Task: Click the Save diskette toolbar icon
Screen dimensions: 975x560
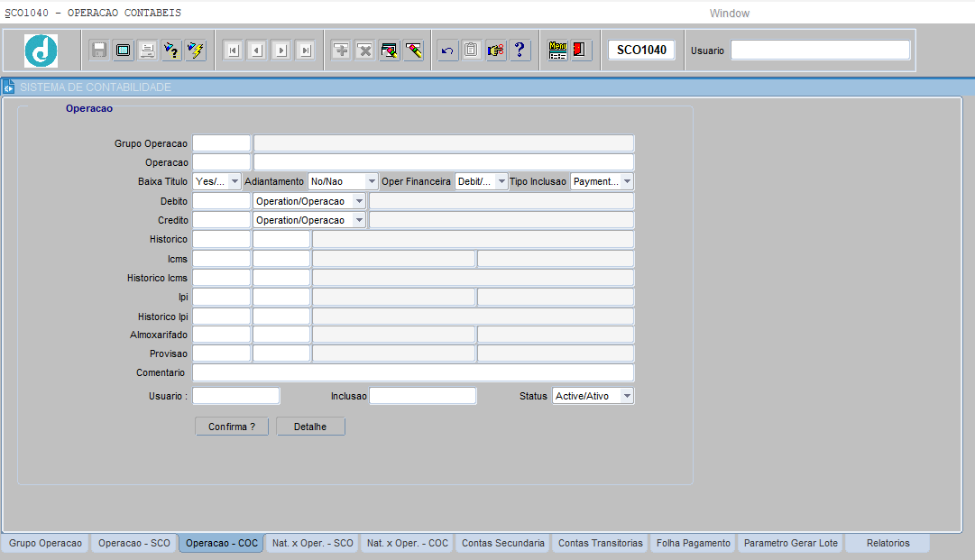Action: 99,50
